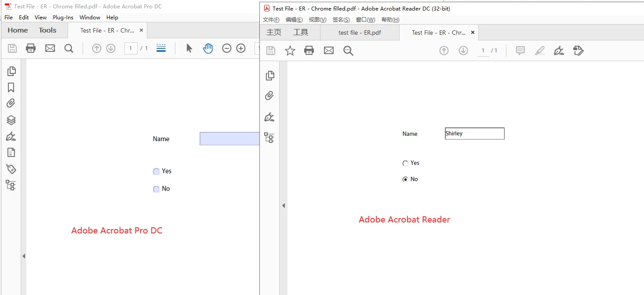644x295 pixels.
Task: Select No radio button in Acrobat Pro document
Action: point(156,189)
